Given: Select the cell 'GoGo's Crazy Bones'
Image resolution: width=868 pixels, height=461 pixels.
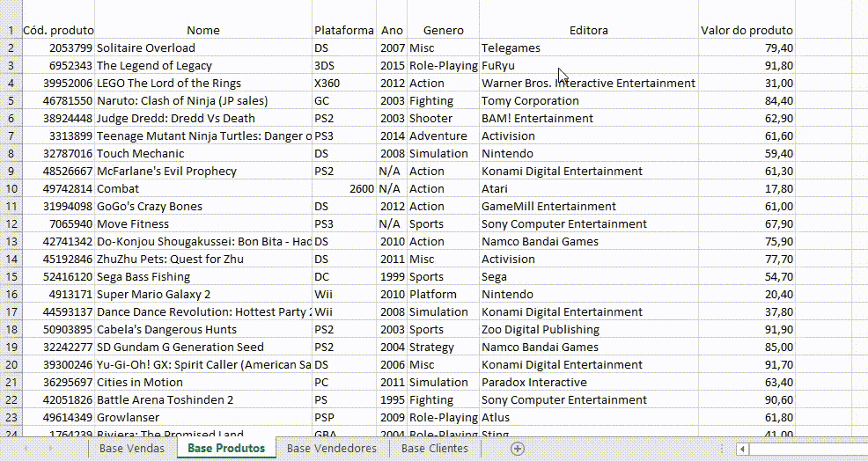Looking at the screenshot, I should click(203, 207).
